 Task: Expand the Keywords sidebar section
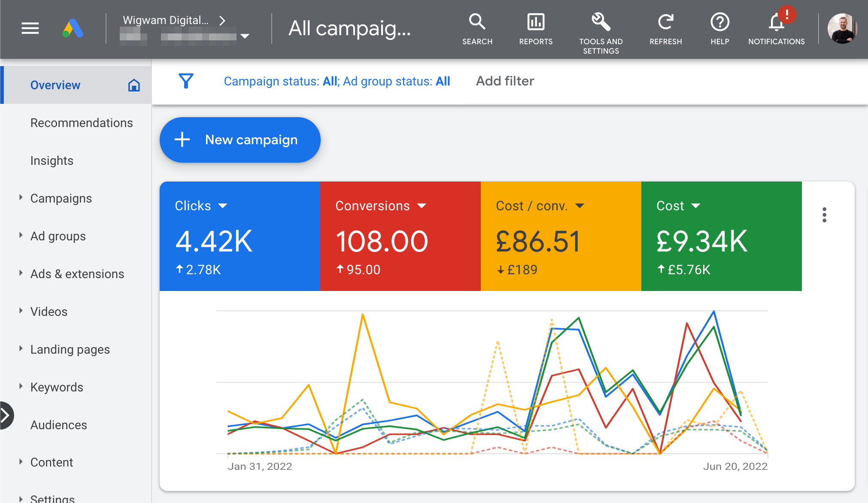[21, 387]
